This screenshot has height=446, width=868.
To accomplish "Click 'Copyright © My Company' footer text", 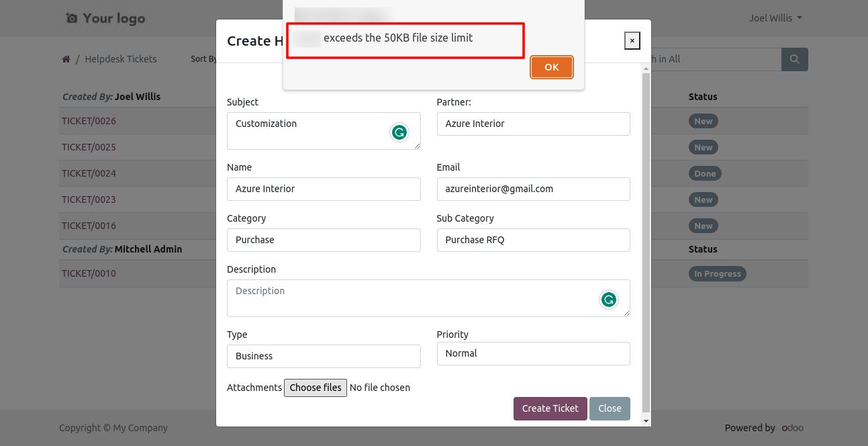I will [x=113, y=428].
